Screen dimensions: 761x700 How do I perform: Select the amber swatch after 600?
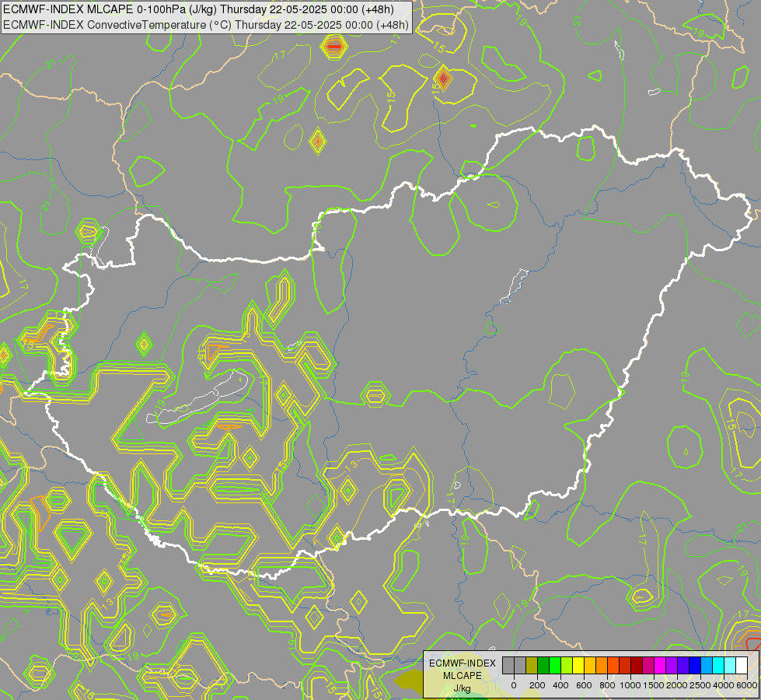[x=590, y=666]
